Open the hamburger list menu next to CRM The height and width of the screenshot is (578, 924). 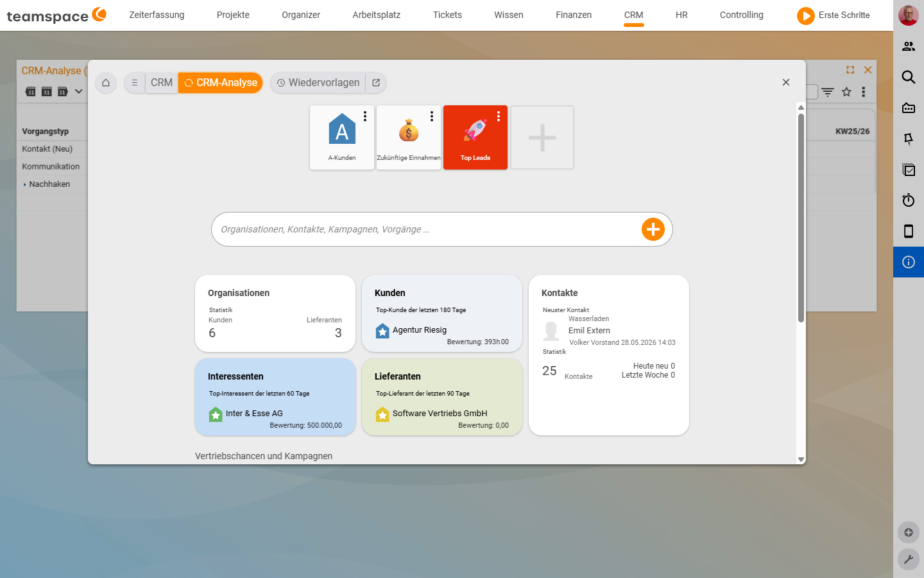(x=135, y=83)
